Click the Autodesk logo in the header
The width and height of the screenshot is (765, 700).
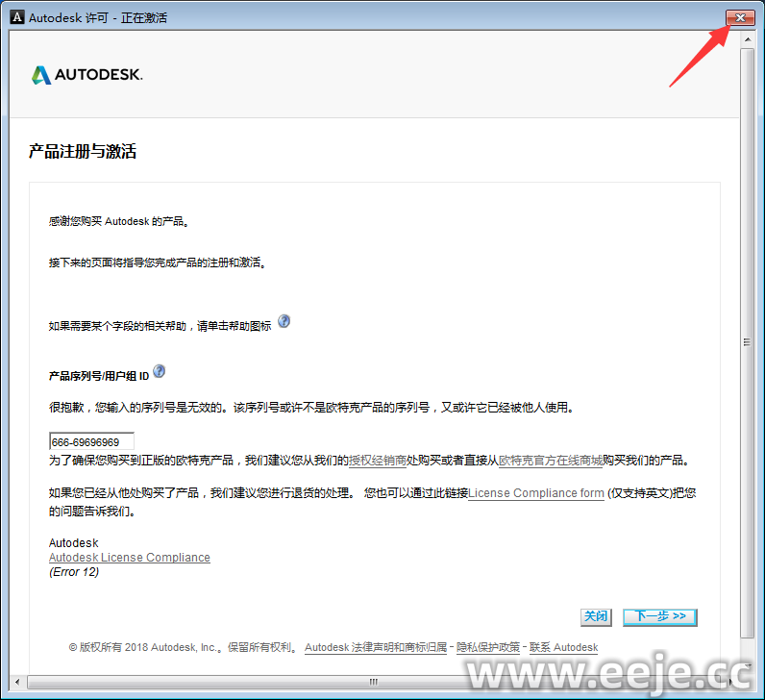point(87,75)
